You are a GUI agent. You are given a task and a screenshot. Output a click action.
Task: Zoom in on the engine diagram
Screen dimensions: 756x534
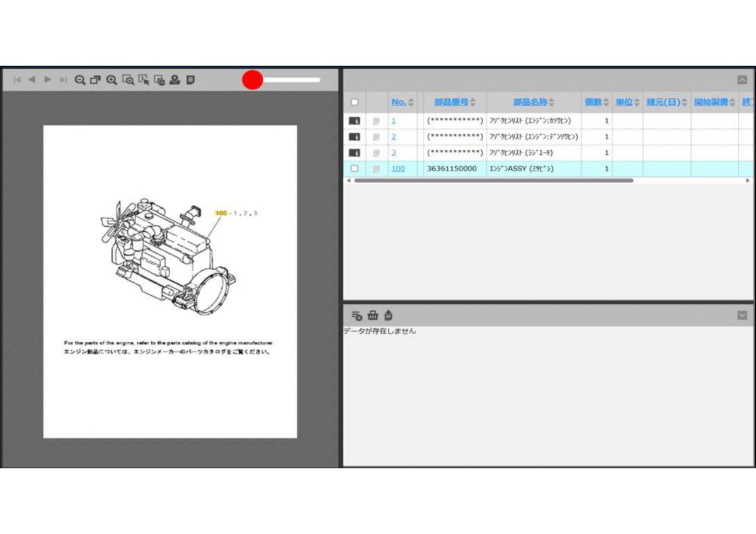tap(112, 80)
